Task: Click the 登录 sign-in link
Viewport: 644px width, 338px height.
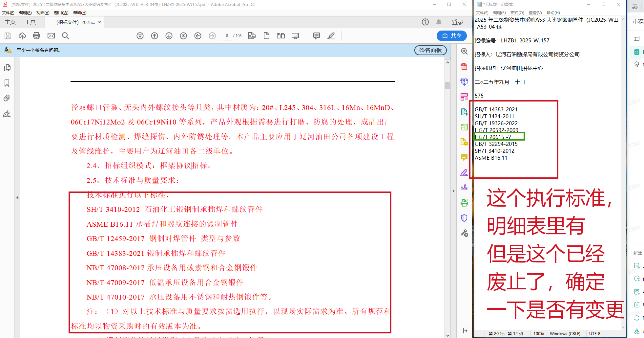Action: (458, 22)
